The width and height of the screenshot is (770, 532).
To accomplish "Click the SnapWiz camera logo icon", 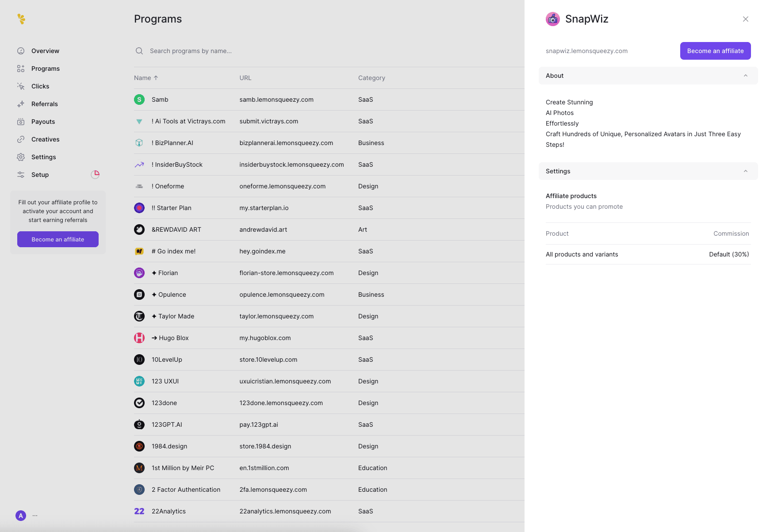I will click(552, 19).
